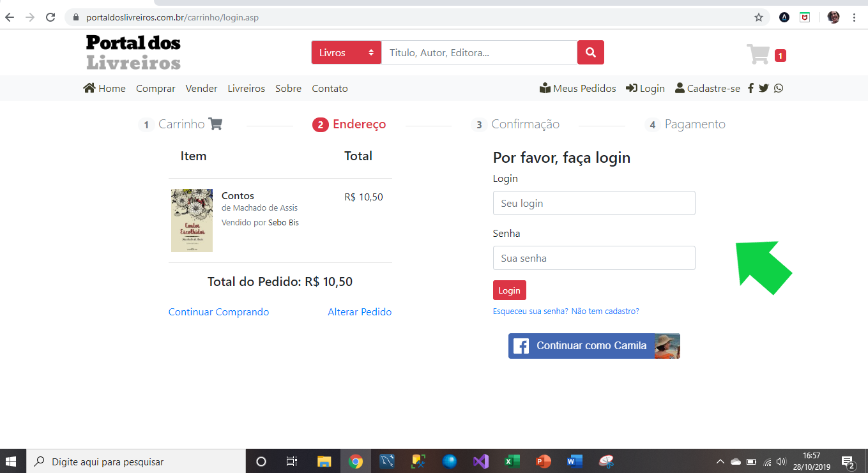The height and width of the screenshot is (473, 868).
Task: Click Windows taskbar search box
Action: coord(135,462)
